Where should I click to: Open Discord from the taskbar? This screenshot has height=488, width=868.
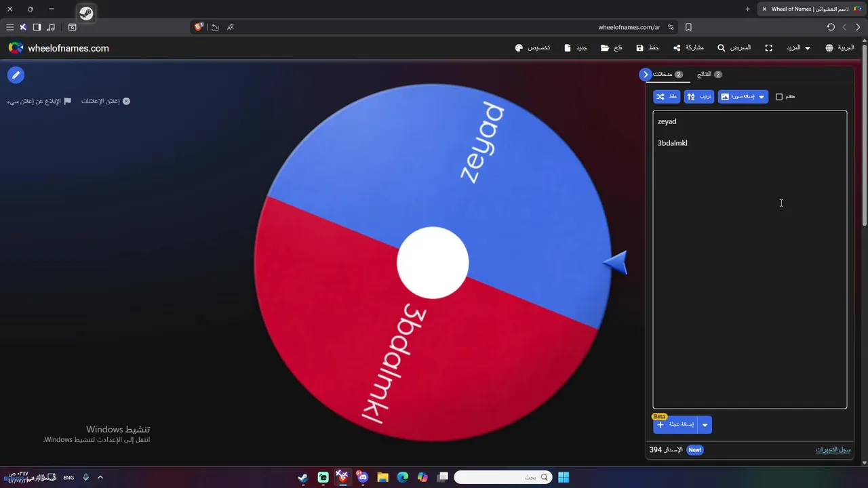point(363,478)
